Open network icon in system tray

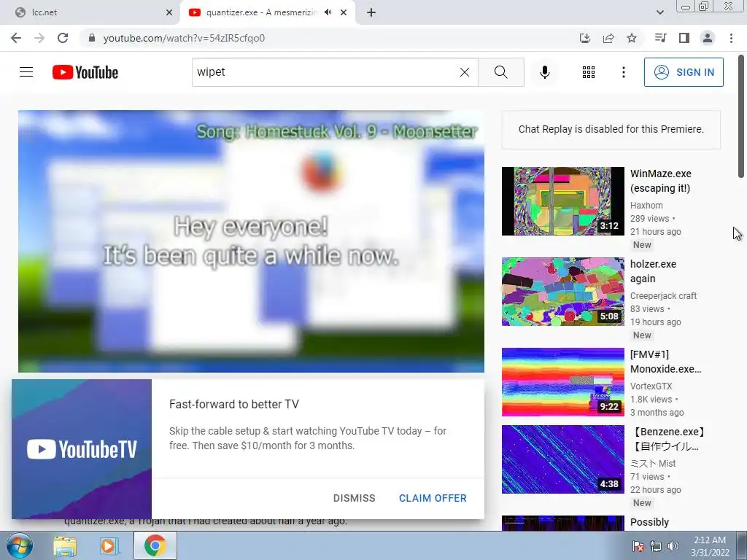(656, 546)
